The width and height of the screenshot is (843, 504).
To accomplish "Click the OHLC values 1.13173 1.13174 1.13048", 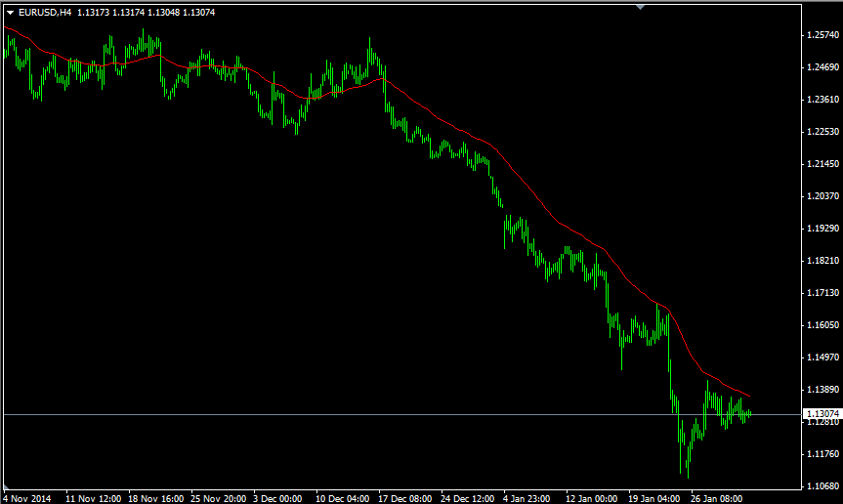I will tap(129, 13).
